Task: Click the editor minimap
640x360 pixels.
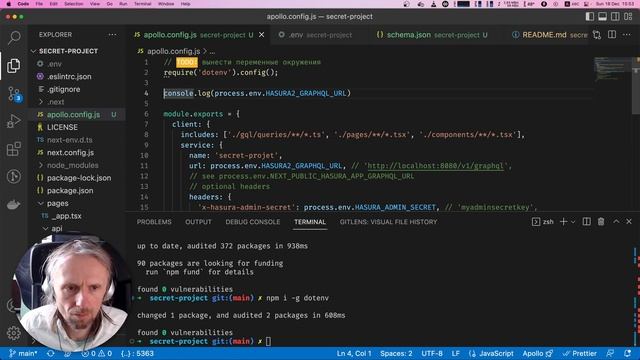Action: tap(612, 69)
